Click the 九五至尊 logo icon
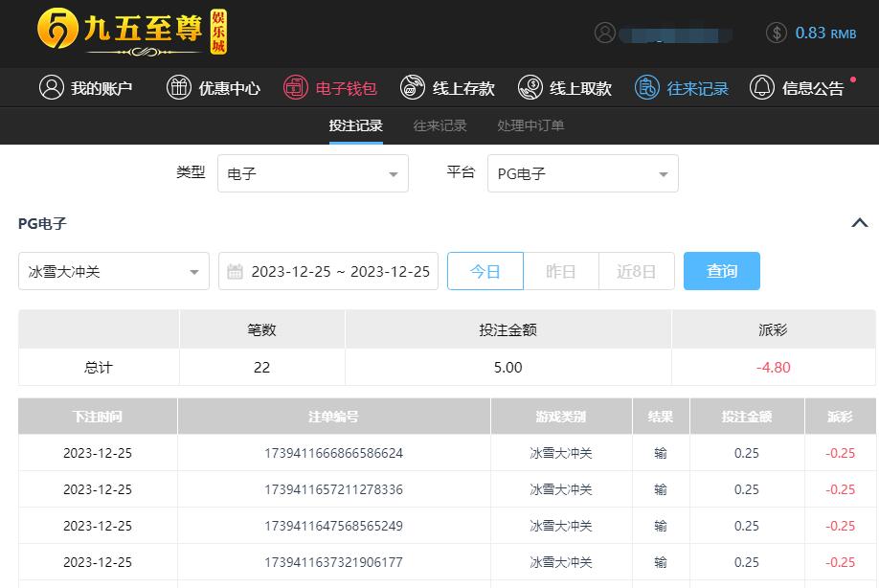879x588 pixels. [57, 31]
